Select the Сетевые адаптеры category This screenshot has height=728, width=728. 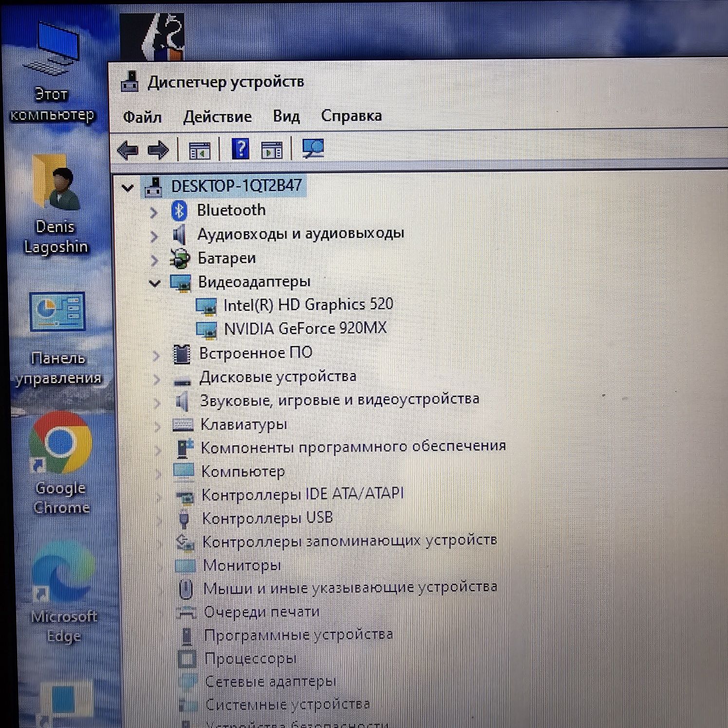pyautogui.click(x=271, y=682)
